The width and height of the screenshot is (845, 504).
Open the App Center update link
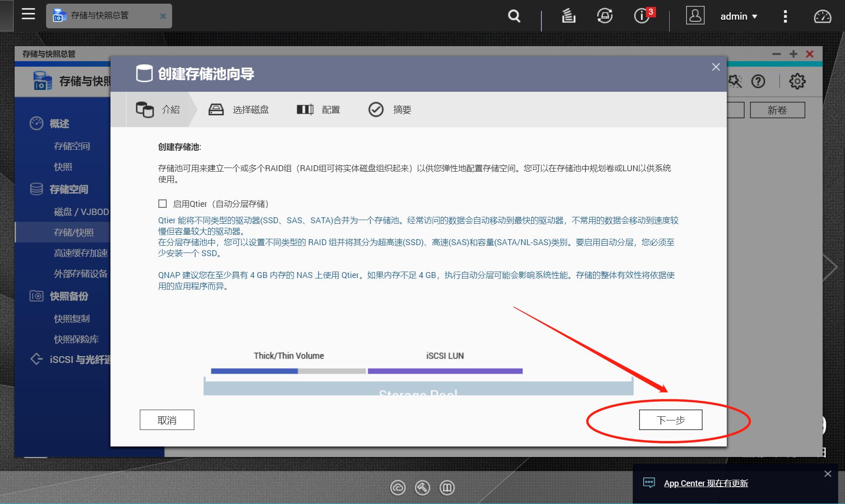(706, 483)
